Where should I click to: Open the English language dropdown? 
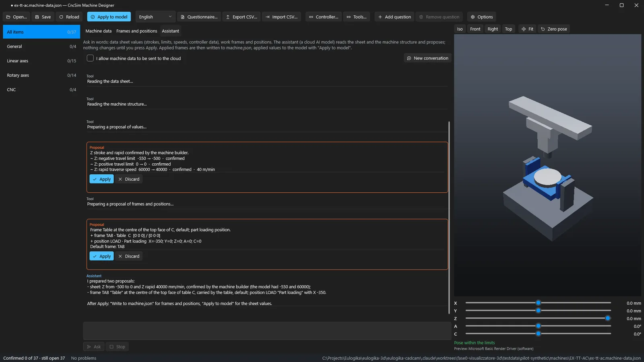point(155,17)
